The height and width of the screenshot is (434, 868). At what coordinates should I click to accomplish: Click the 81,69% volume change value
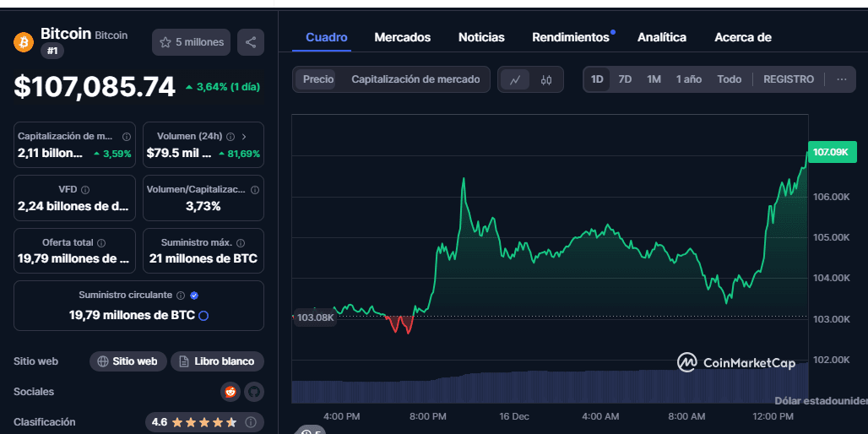[239, 154]
